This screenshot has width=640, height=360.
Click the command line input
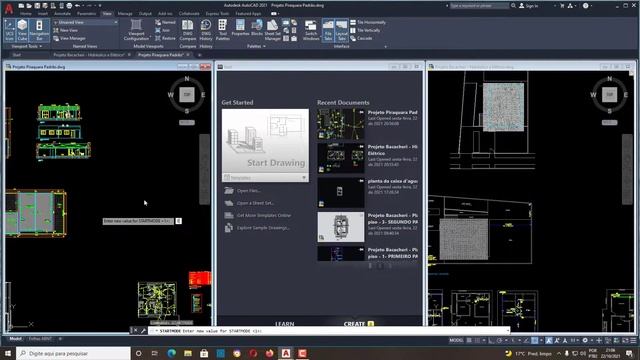pyautogui.click(x=329, y=331)
